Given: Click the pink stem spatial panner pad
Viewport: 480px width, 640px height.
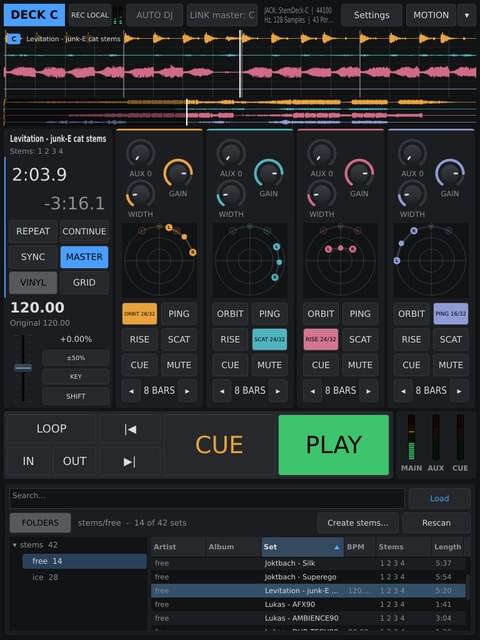Looking at the screenshot, I should tap(340, 260).
